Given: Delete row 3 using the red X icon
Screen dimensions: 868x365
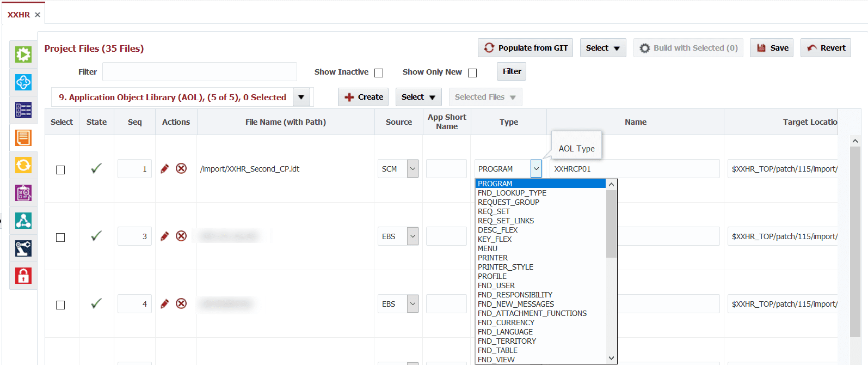Looking at the screenshot, I should click(181, 236).
